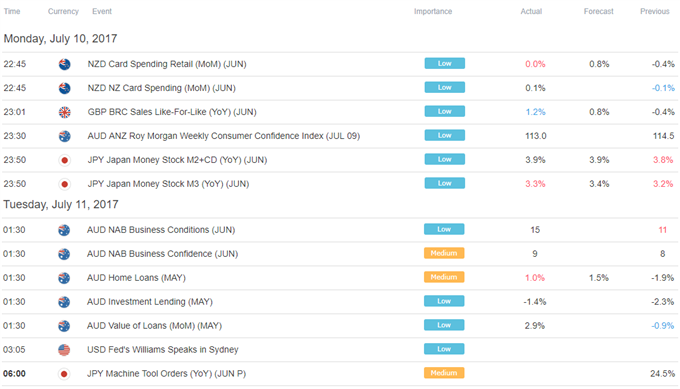
Task: Click Australia flag beside NAB Business Confidence
Action: [x=64, y=254]
